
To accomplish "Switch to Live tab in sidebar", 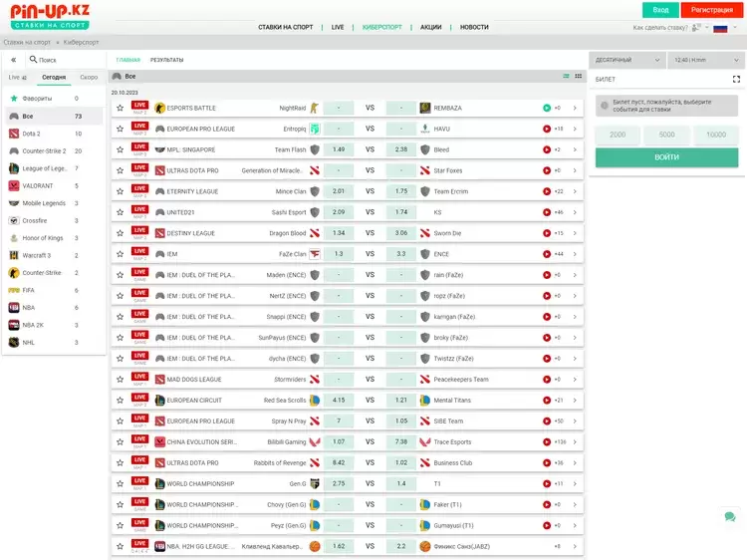I will pyautogui.click(x=18, y=77).
